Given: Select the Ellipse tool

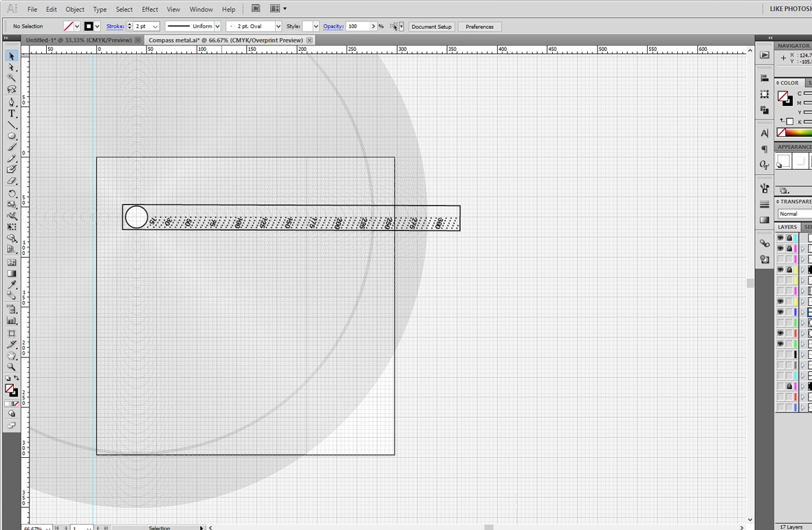Looking at the screenshot, I should click(12, 136).
